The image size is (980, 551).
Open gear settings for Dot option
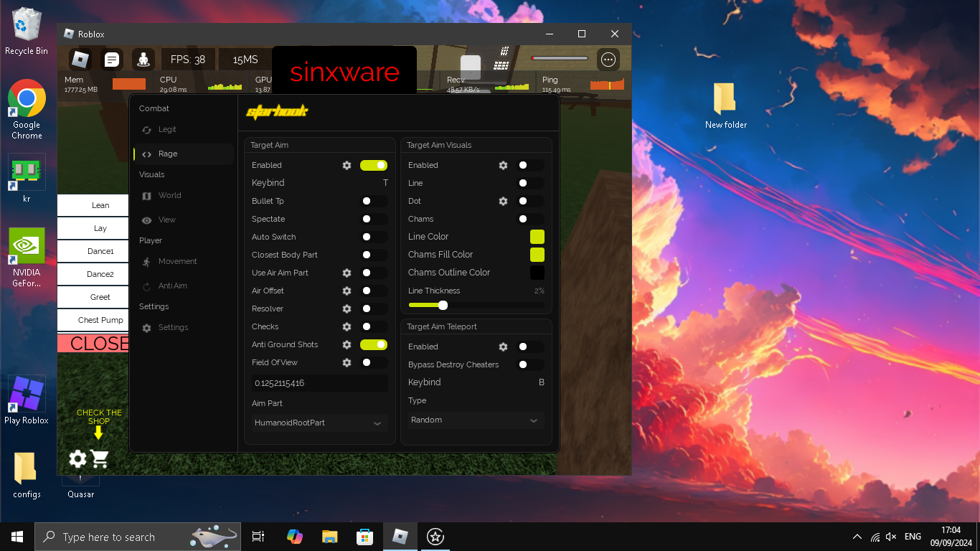[x=503, y=201]
